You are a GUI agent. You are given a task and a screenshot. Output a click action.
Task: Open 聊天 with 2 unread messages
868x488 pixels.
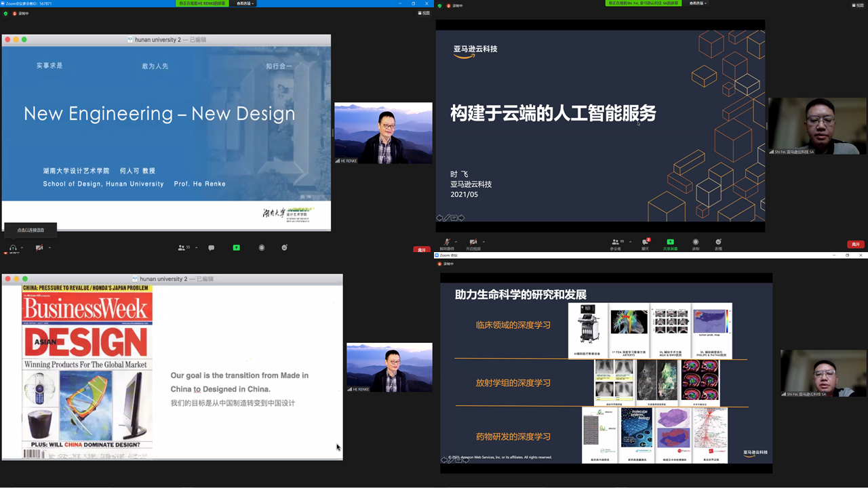pyautogui.click(x=646, y=243)
